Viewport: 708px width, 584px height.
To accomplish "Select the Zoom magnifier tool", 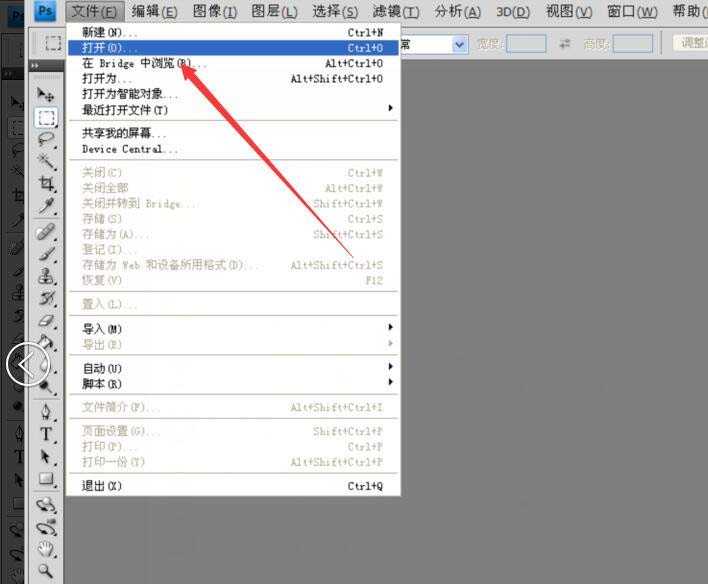I will click(x=46, y=571).
